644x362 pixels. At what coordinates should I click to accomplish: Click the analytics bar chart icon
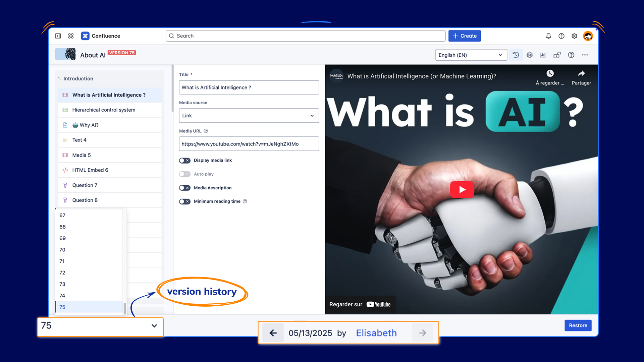[x=543, y=55]
